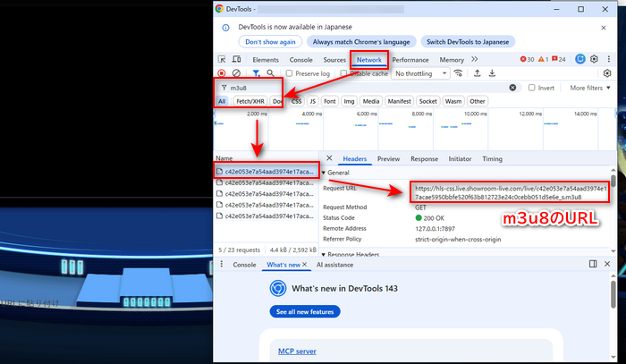This screenshot has height=364, width=626.
Task: Collapse the General headers section
Action: click(x=325, y=173)
